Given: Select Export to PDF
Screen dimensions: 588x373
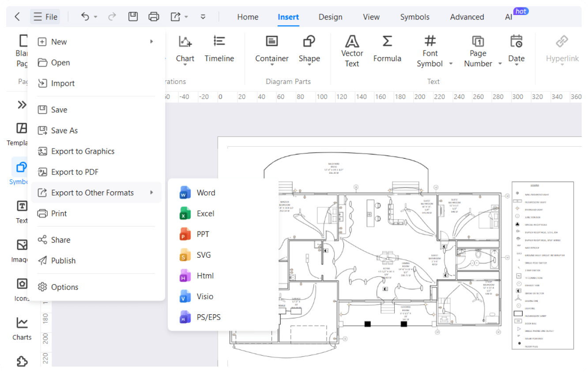Looking at the screenshot, I should click(x=96, y=172).
